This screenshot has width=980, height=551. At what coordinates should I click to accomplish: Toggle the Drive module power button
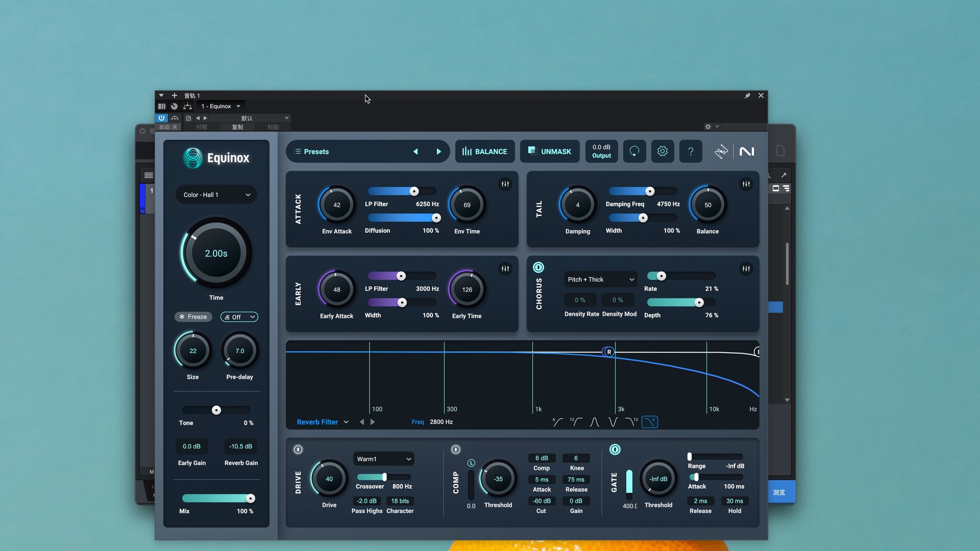[x=298, y=450]
